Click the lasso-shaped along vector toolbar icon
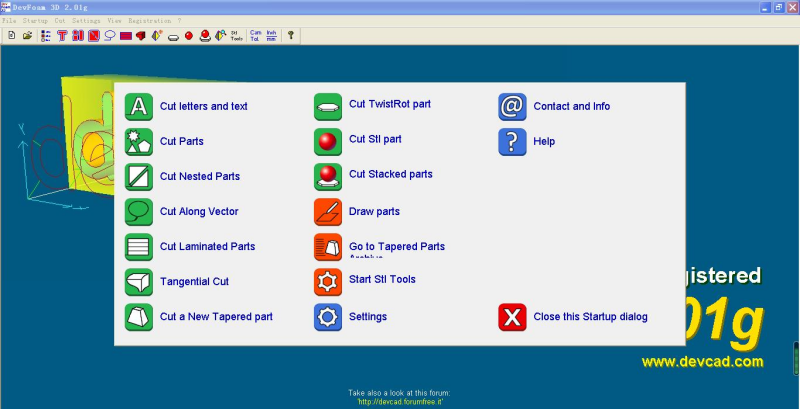The height and width of the screenshot is (409, 800). 110,36
